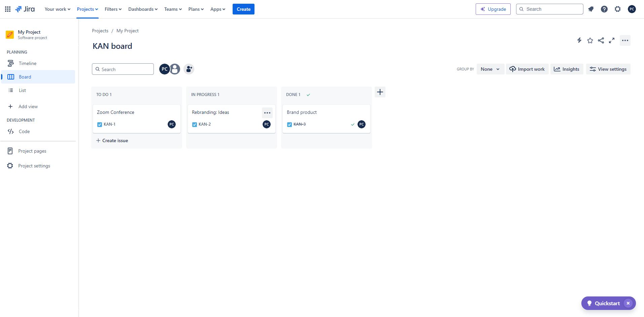Star the KAN board
The width and height of the screenshot is (644, 317).
(590, 40)
